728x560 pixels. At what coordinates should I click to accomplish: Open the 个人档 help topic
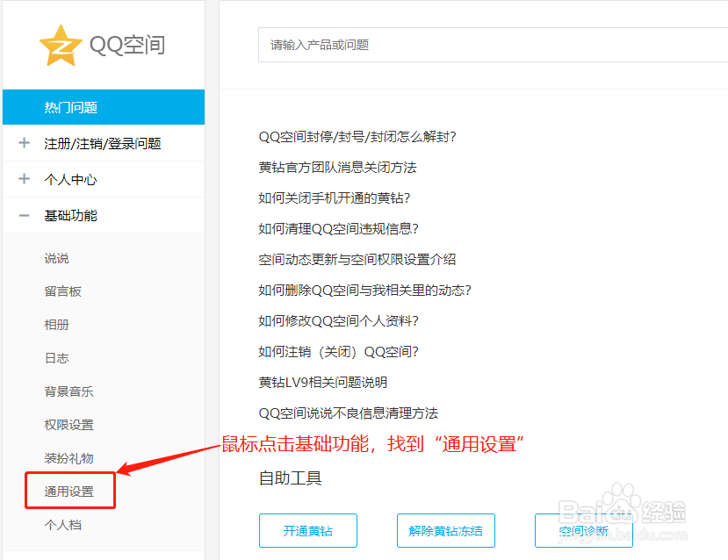[62, 525]
